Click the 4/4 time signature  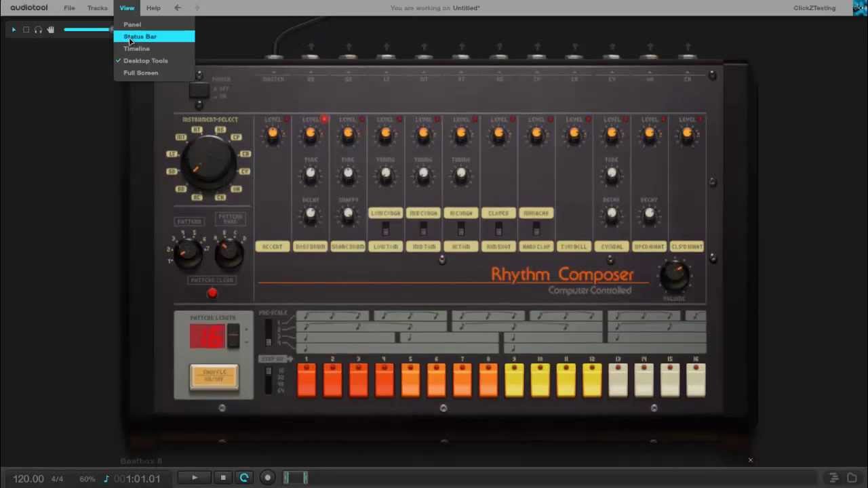[57, 479]
